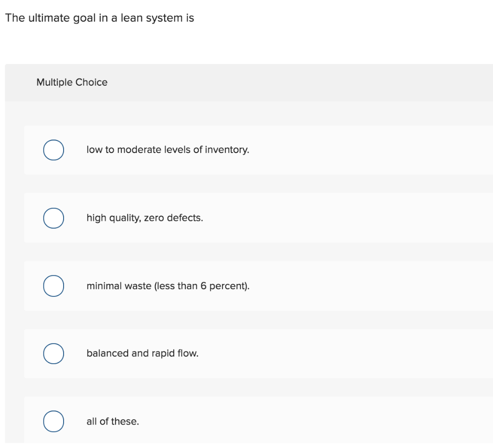Viewport: 493px width, 448px height.
Task: Click the 'low to moderate levels of inventory' answer row
Action: [x=241, y=150]
